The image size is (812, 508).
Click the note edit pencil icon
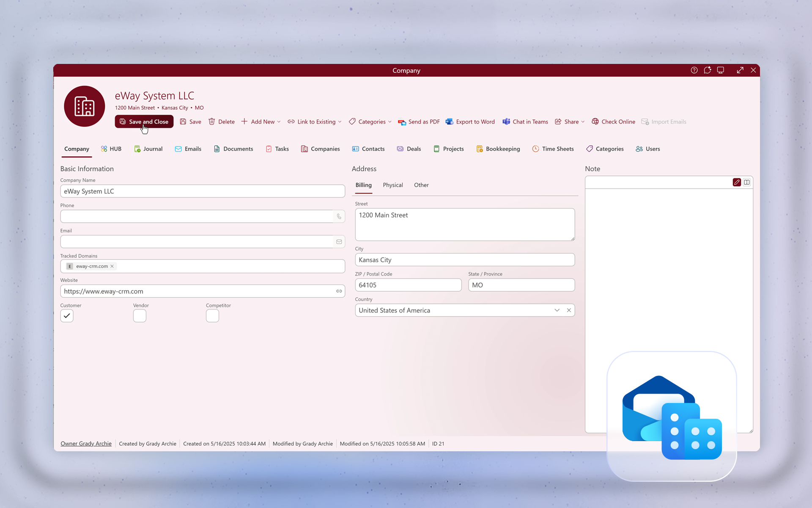point(737,182)
